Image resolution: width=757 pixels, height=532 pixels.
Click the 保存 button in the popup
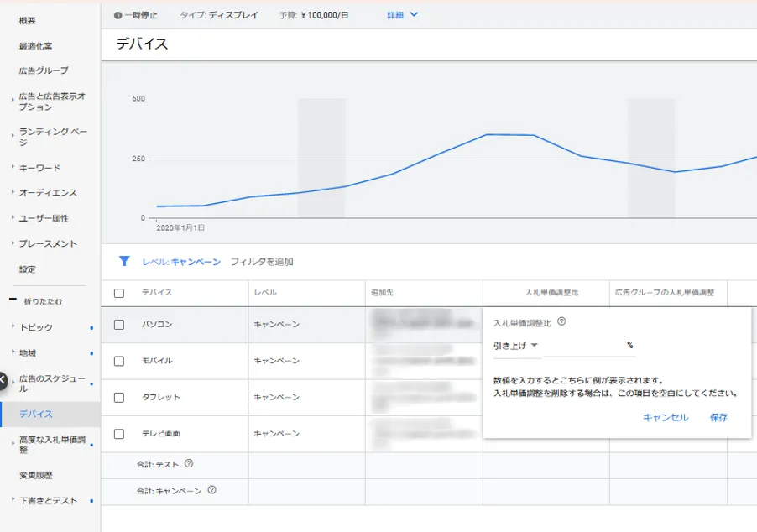tap(718, 418)
